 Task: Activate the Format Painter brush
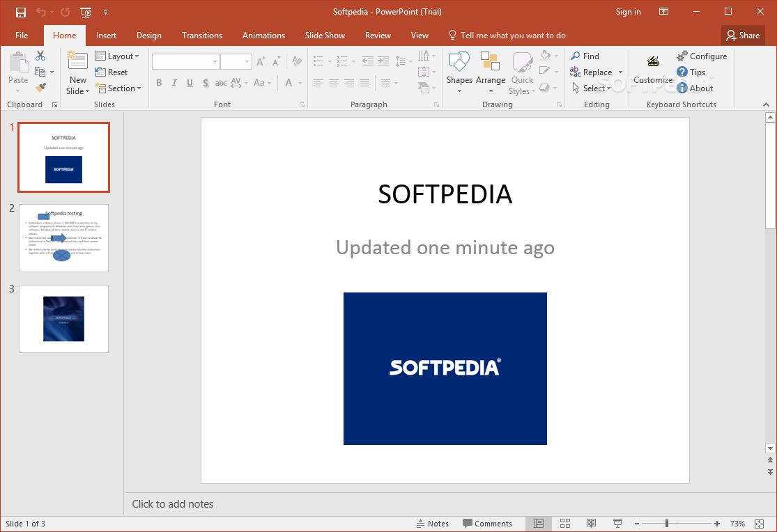pyautogui.click(x=40, y=88)
